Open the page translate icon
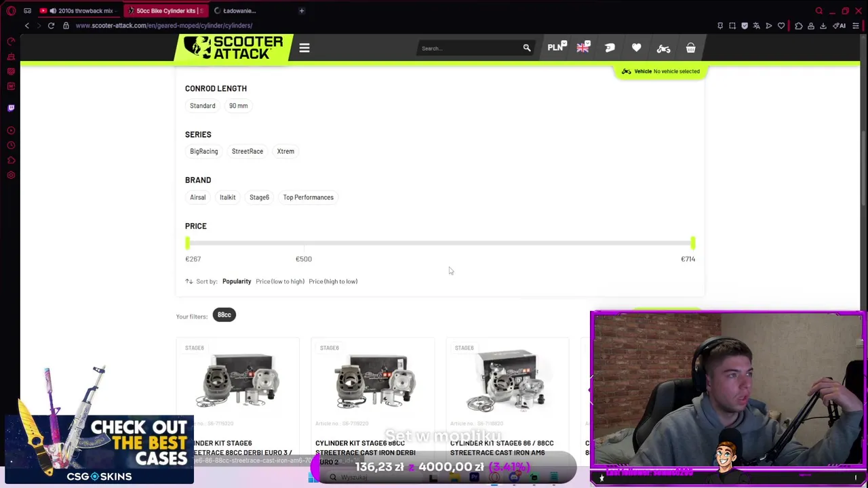Screen dimensions: 868x488 pyautogui.click(x=757, y=26)
